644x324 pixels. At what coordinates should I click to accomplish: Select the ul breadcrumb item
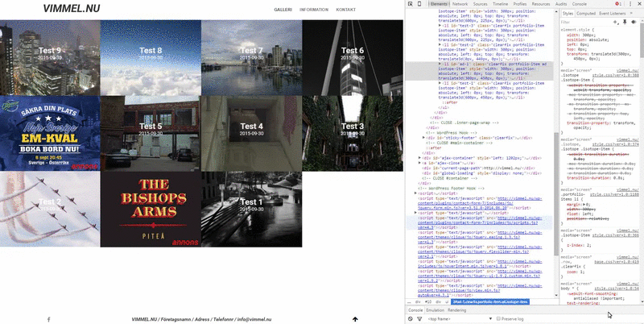(447, 301)
